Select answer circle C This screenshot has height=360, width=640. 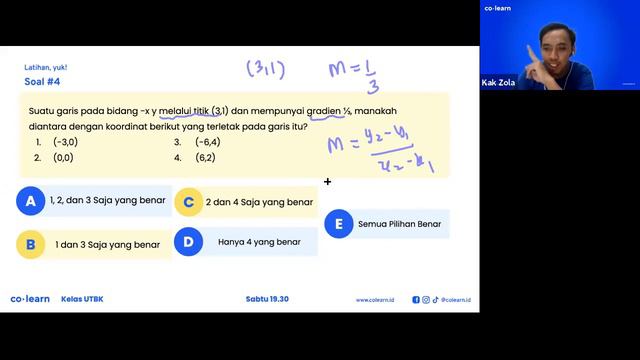click(x=189, y=202)
